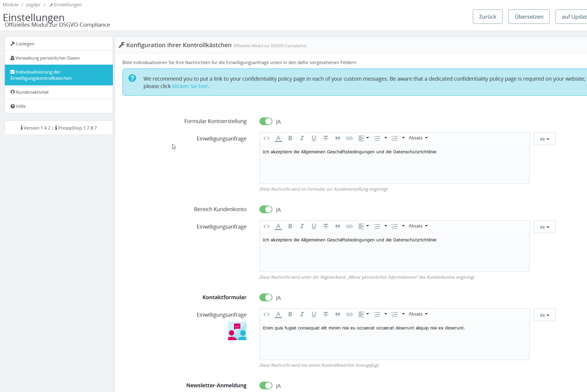Screen dimensions: 587x392
Task: Open the de language dropdown for Kontaktformular
Action: [x=544, y=315]
